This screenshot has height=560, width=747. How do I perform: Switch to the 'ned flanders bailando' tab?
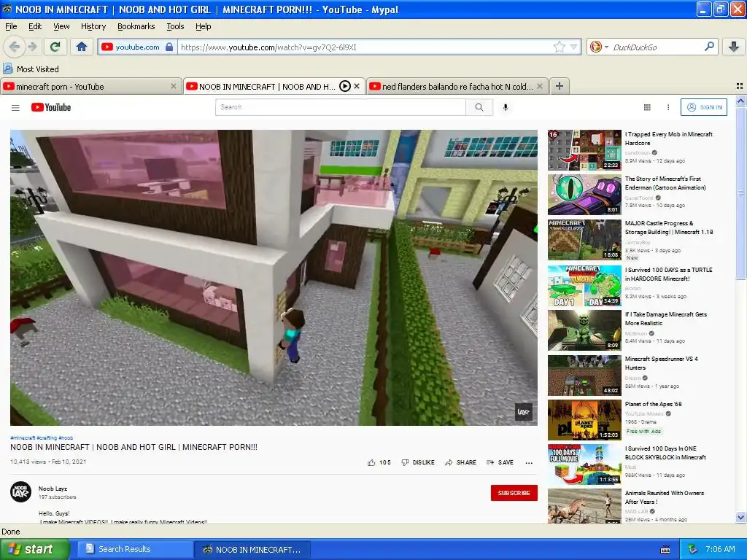457,86
